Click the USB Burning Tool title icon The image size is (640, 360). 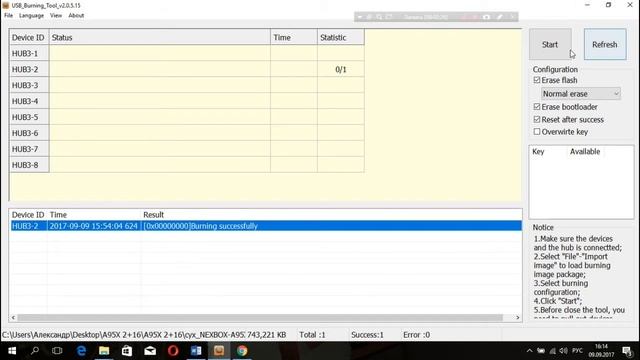tap(6, 5)
